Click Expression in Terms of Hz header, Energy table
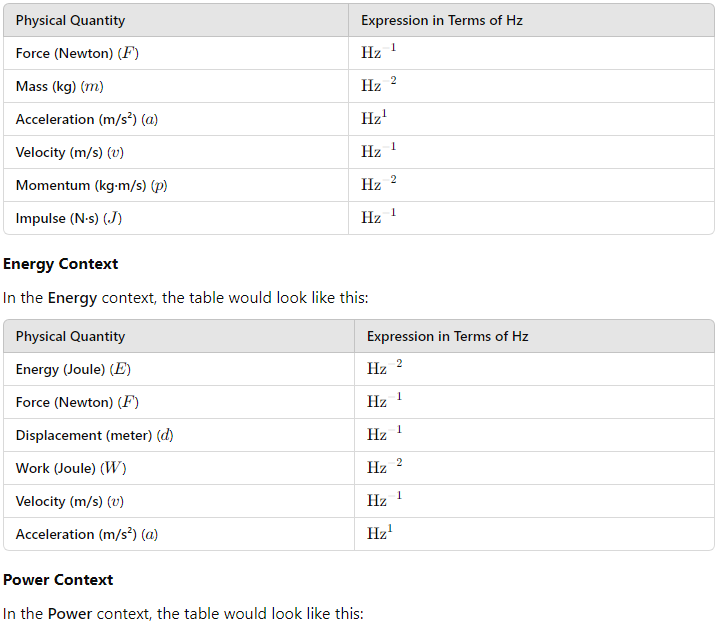The width and height of the screenshot is (719, 627). (448, 336)
